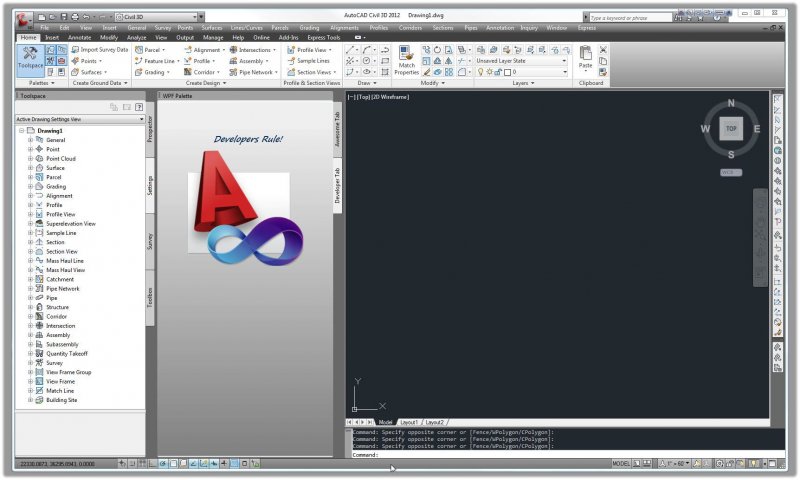Open the Parcel dropdown in ribbon
The image size is (800, 480).
pyautogui.click(x=150, y=49)
